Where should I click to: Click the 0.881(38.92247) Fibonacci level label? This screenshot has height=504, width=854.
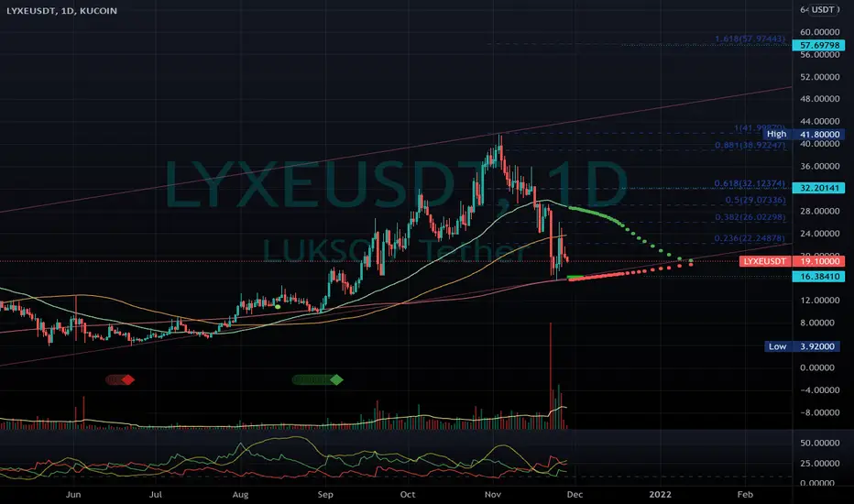750,146
